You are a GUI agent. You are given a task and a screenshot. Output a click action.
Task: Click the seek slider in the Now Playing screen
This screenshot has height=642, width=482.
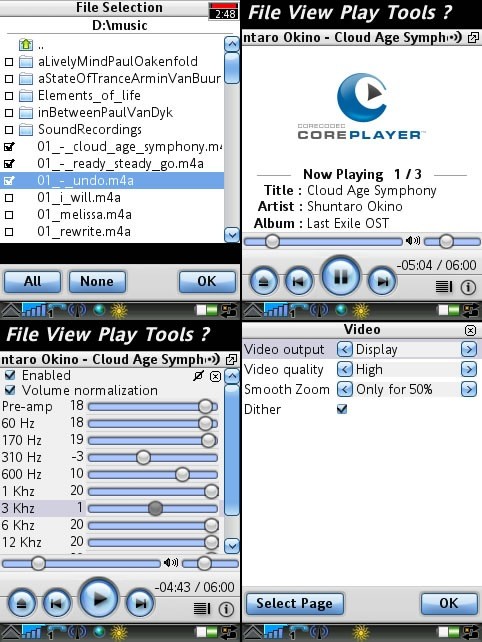pyautogui.click(x=323, y=242)
